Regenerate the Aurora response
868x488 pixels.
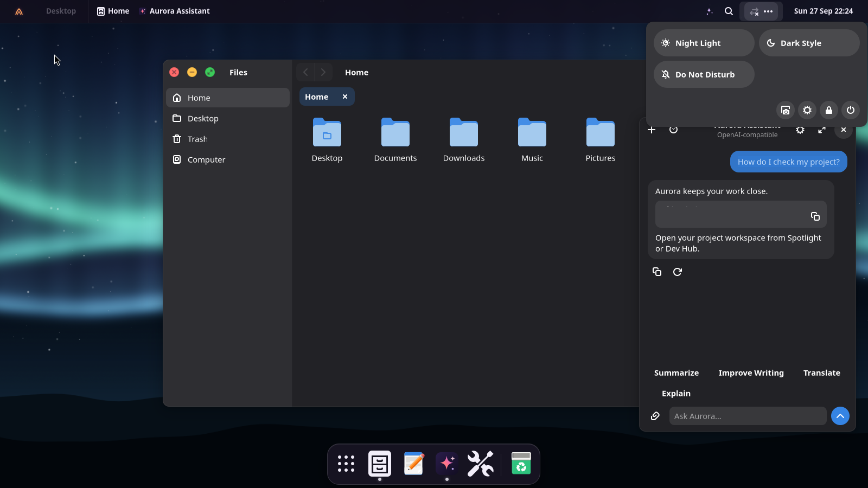[x=677, y=272]
